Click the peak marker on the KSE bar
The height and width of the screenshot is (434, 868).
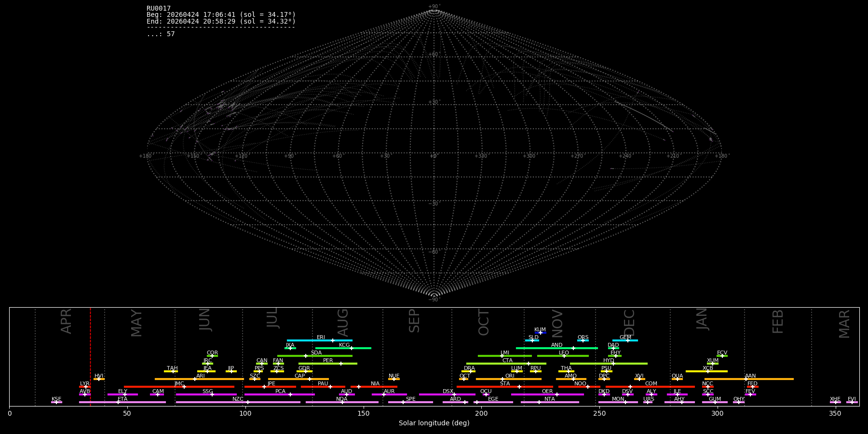[56, 402]
